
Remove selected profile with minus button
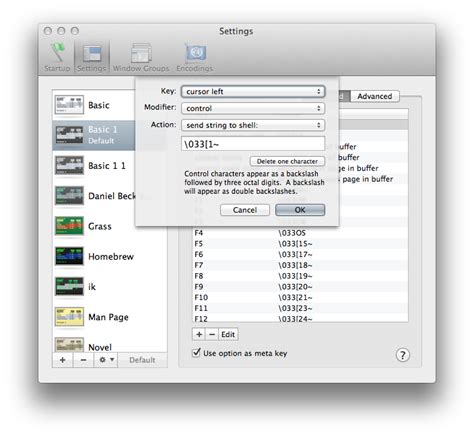click(x=83, y=360)
